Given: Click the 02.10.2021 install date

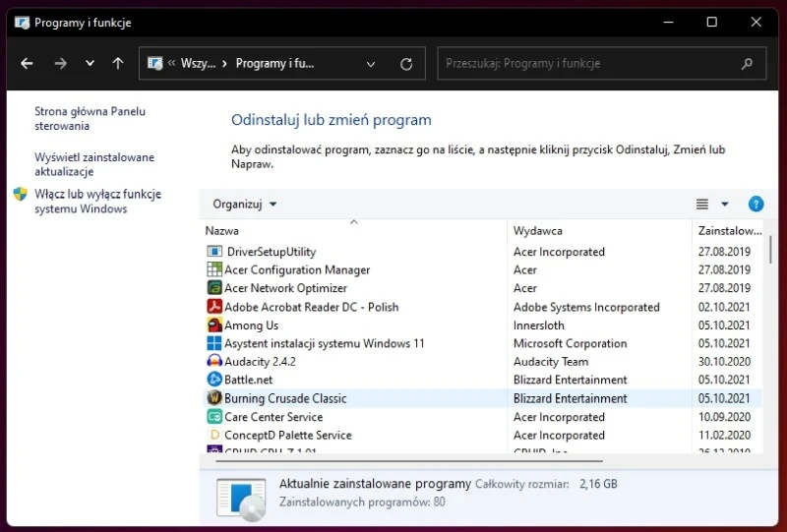Looking at the screenshot, I should coord(724,307).
